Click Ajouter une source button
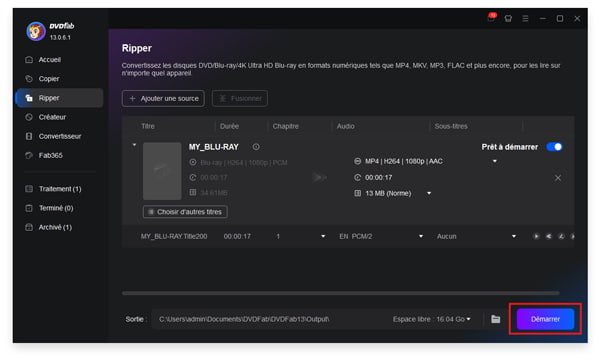 (x=163, y=98)
